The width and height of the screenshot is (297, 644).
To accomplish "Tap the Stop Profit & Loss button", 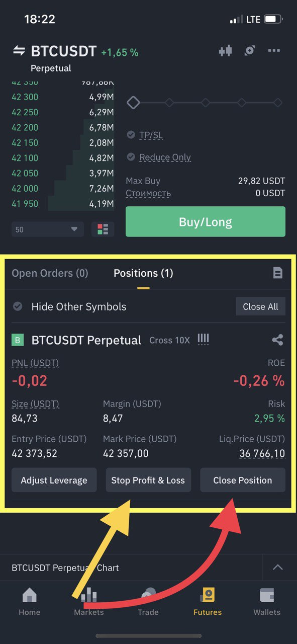I will click(x=148, y=480).
